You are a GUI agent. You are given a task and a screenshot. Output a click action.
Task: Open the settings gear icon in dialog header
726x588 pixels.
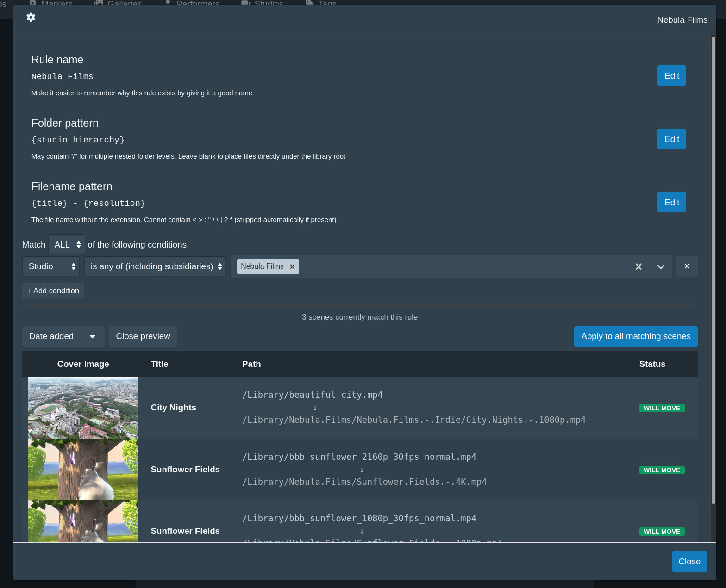tap(31, 18)
